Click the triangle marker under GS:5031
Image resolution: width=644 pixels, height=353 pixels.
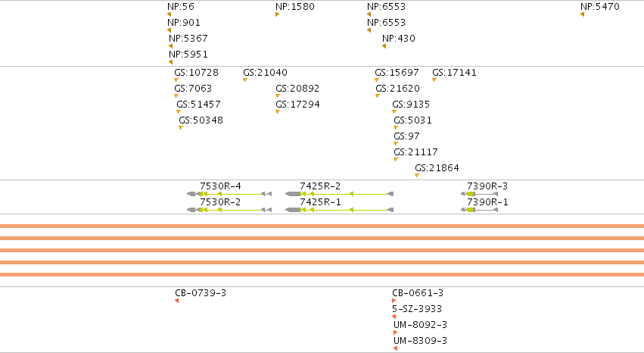[396, 128]
